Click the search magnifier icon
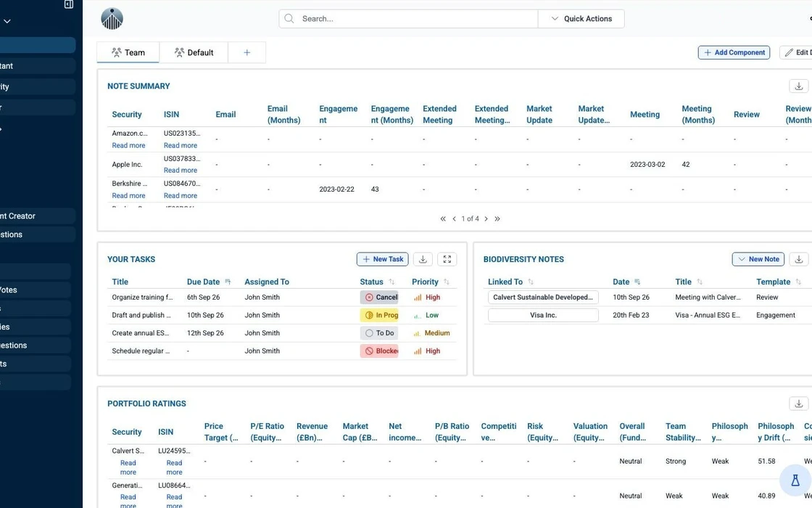This screenshot has width=812, height=508. [x=289, y=19]
